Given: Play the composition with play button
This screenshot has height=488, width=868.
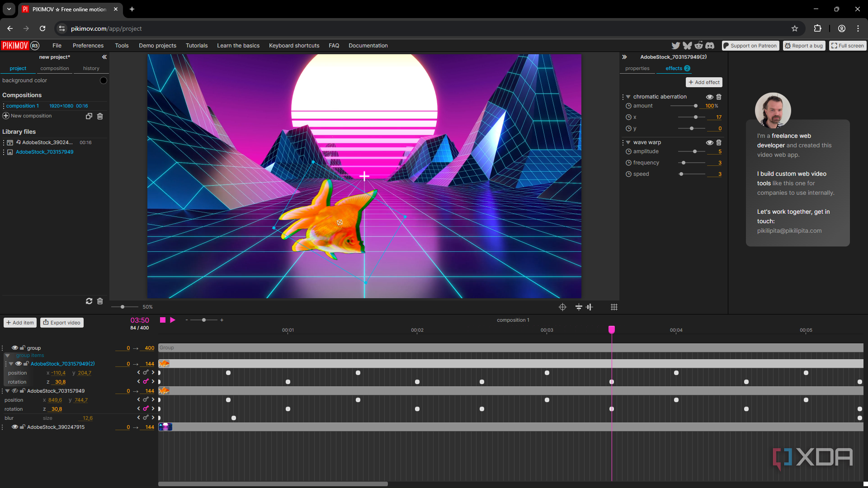Looking at the screenshot, I should 173,320.
